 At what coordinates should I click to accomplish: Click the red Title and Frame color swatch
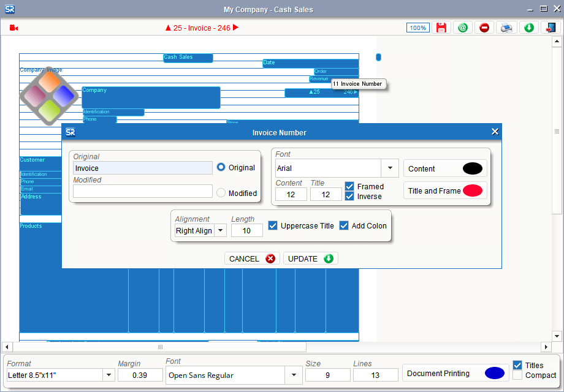pos(473,190)
